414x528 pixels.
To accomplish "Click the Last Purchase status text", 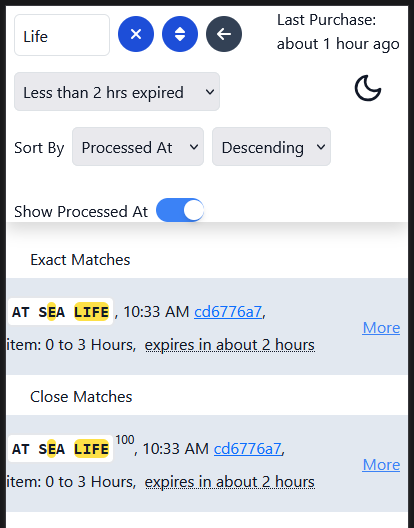I will (x=338, y=32).
